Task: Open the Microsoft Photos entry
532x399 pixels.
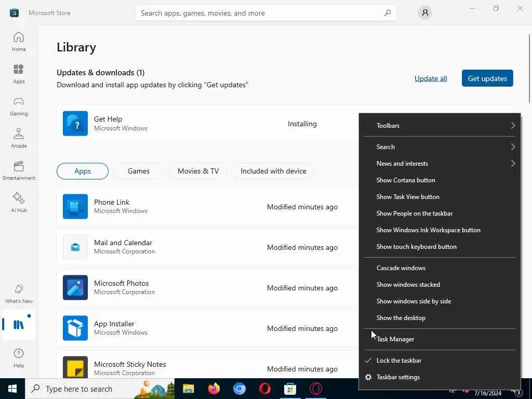Action: 208,287
